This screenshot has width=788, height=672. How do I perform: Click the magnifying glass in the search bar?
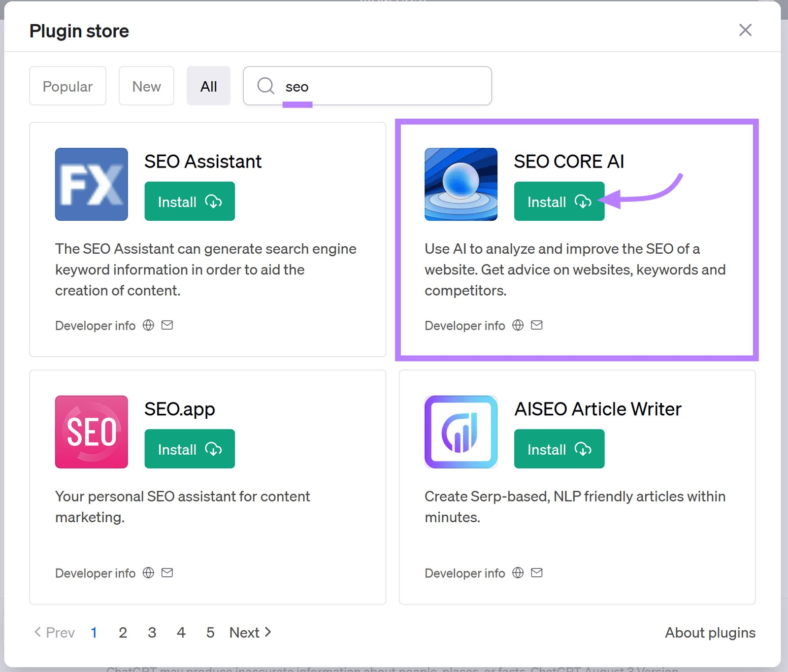[265, 86]
